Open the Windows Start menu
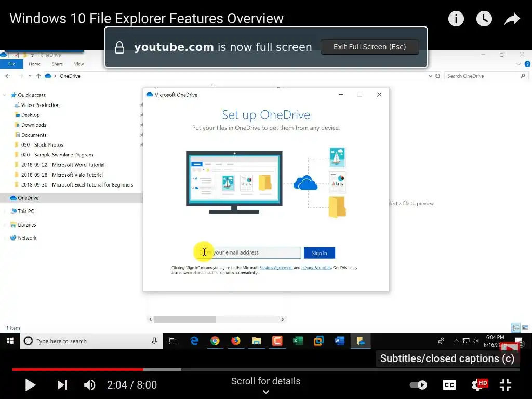532x399 pixels. point(10,341)
